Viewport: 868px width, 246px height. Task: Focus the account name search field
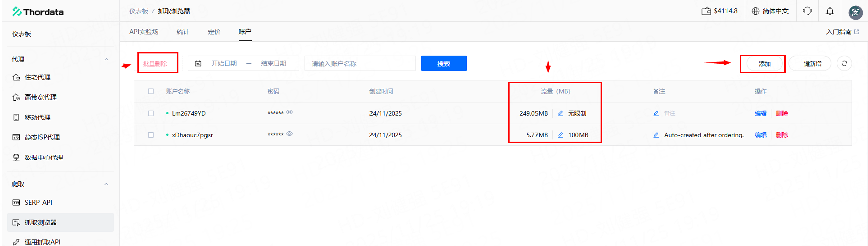359,64
